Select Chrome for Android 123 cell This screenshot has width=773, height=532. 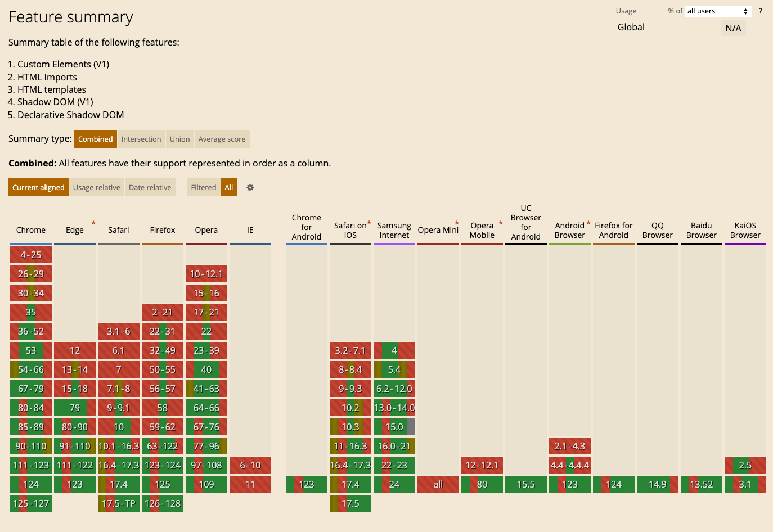[307, 484]
